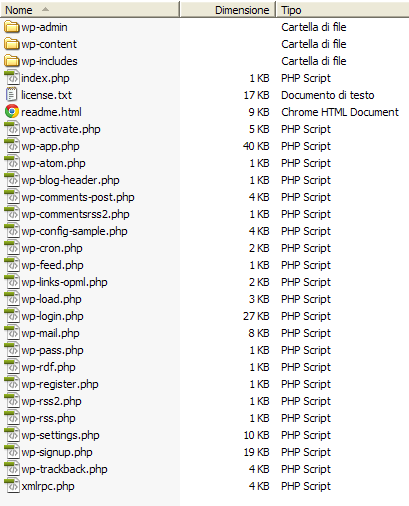Click the 17 KB size of license.txt
The width and height of the screenshot is (409, 506).
[256, 95]
